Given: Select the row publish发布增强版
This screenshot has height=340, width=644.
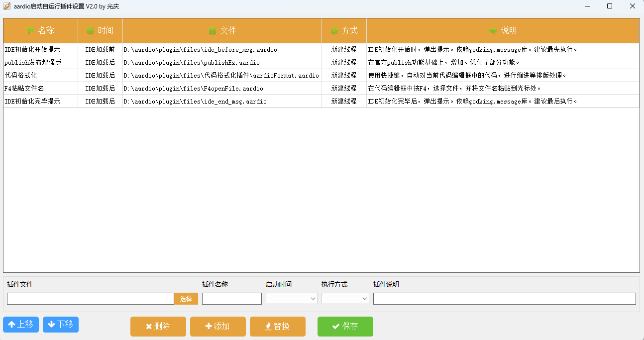Looking at the screenshot, I should point(322,63).
